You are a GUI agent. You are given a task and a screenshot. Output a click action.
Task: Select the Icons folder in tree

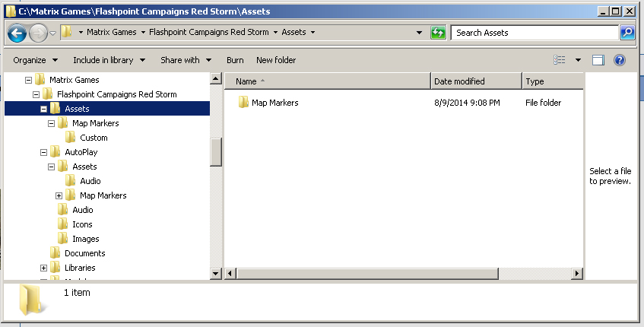pyautogui.click(x=82, y=224)
